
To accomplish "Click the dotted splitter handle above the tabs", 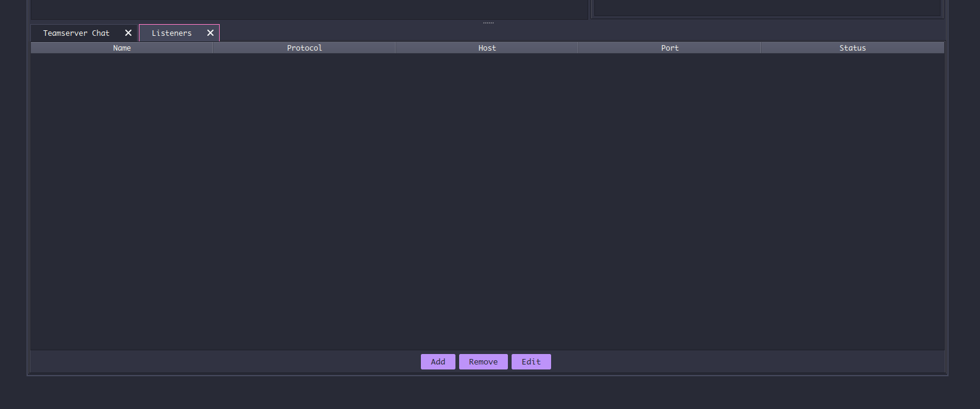I will 488,23.
